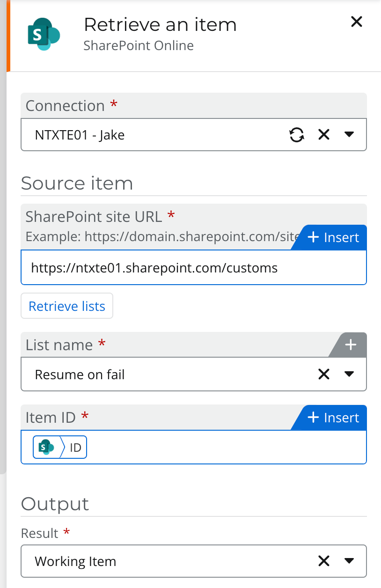Clear the NTXTE01 - Jake connection
The image size is (381, 588).
pos(324,135)
